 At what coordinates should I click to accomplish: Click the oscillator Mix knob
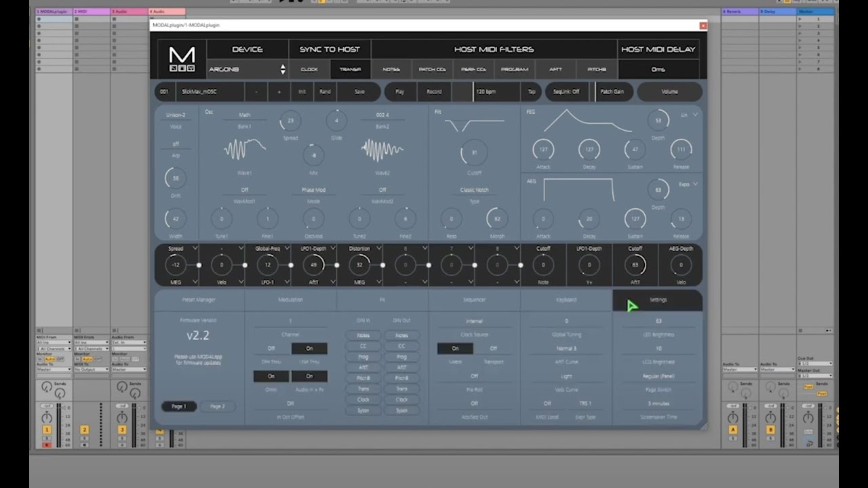pos(313,155)
